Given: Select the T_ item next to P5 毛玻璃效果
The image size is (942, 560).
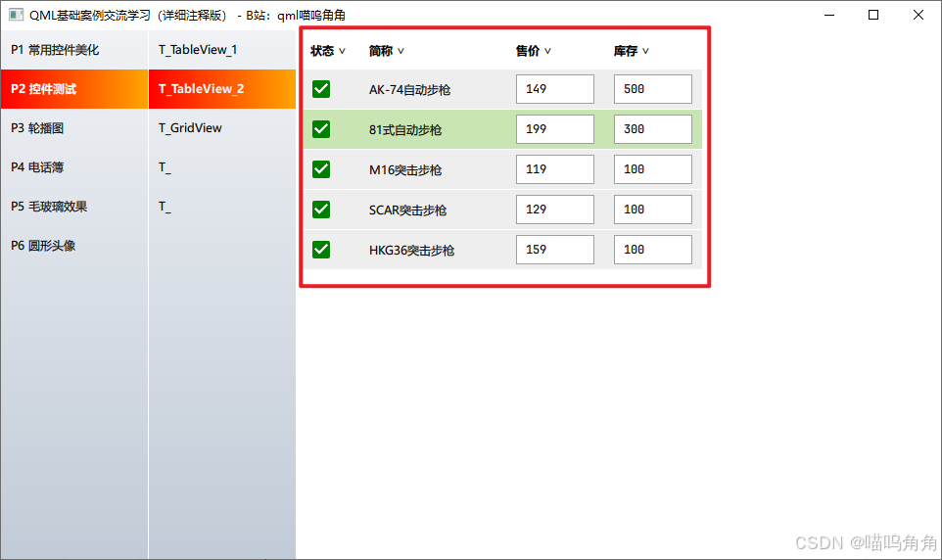Looking at the screenshot, I should pyautogui.click(x=222, y=207).
